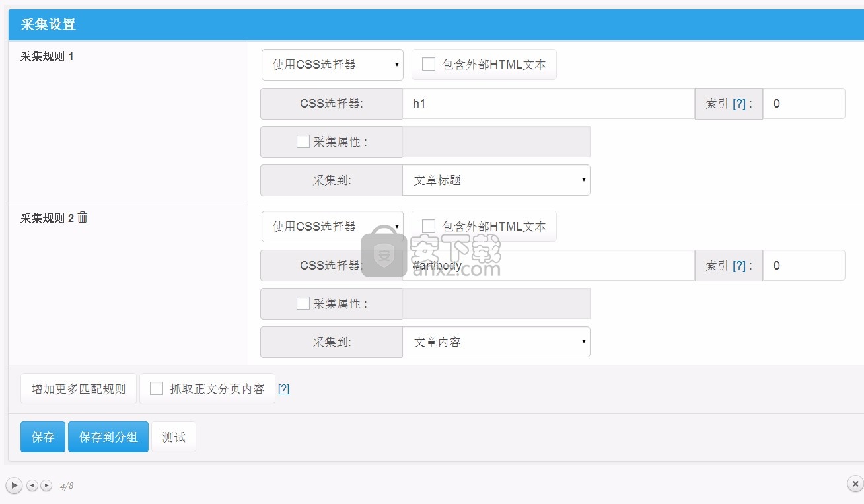Image resolution: width=864 pixels, height=504 pixels.
Task: Click the 4/8 slide counter
Action: click(67, 486)
